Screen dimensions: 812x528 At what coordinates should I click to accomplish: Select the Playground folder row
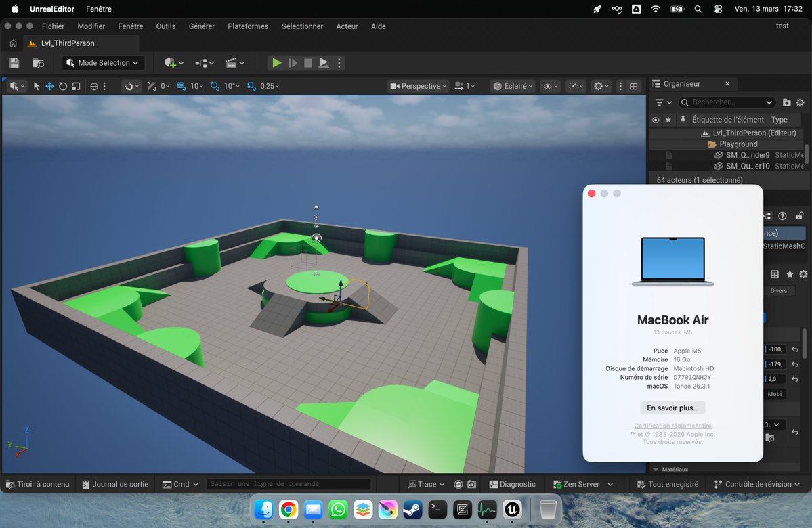point(727,144)
